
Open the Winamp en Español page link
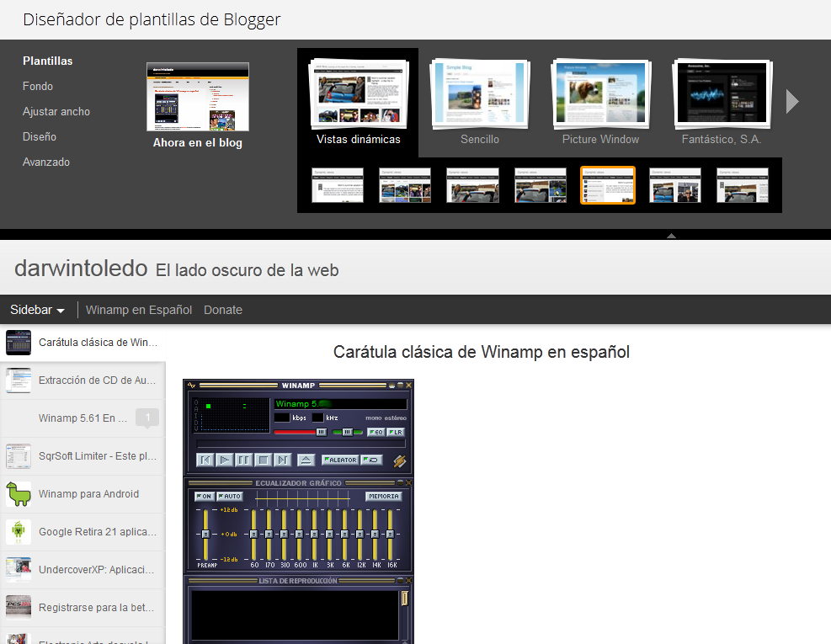click(x=139, y=310)
